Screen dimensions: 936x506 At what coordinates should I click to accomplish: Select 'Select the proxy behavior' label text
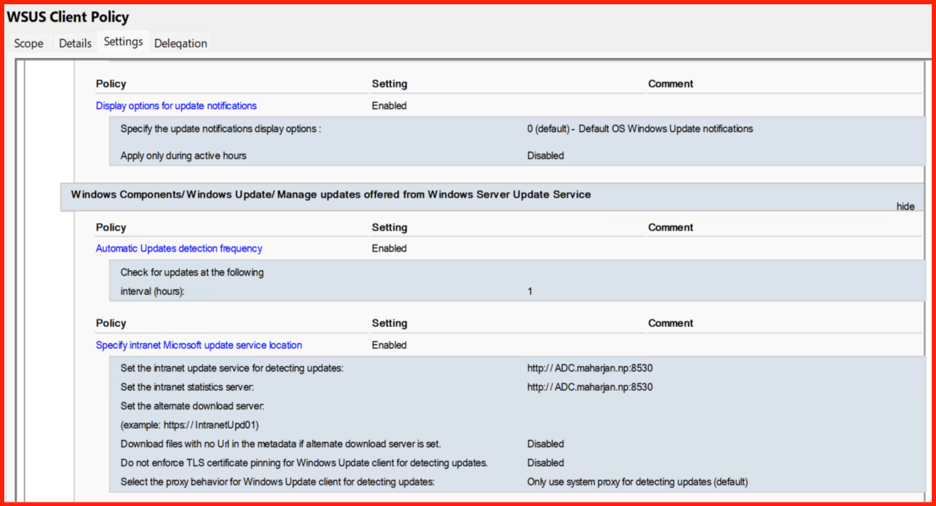coord(277,482)
